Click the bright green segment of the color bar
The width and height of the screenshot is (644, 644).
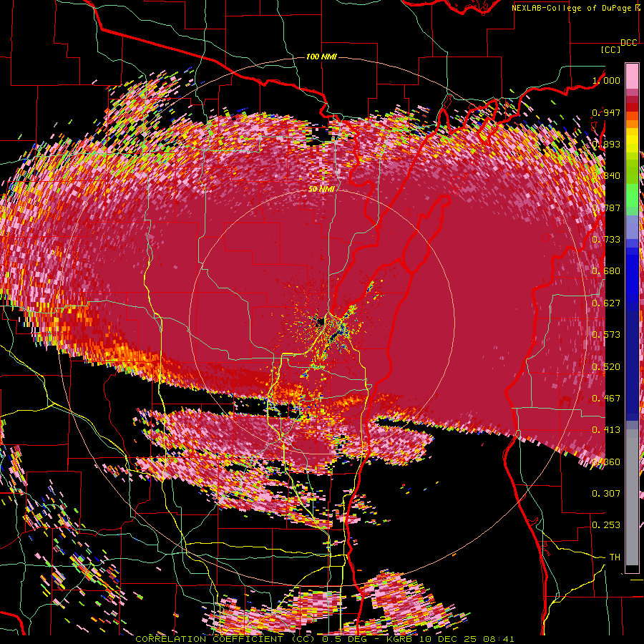coord(632,195)
